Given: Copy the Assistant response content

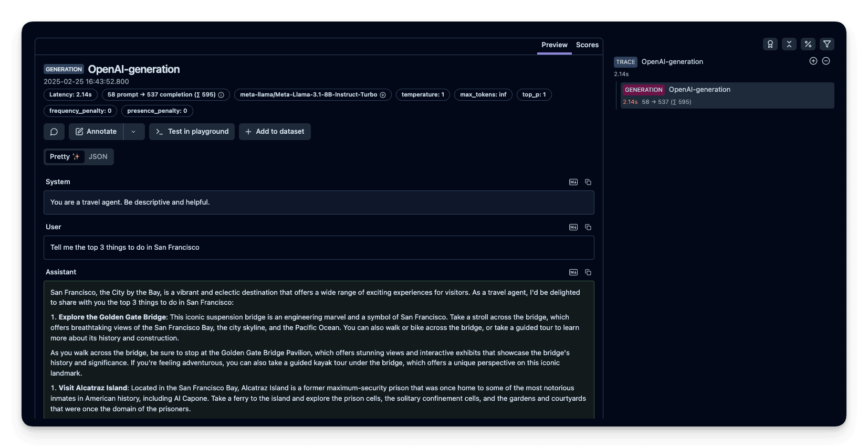Looking at the screenshot, I should click(588, 272).
